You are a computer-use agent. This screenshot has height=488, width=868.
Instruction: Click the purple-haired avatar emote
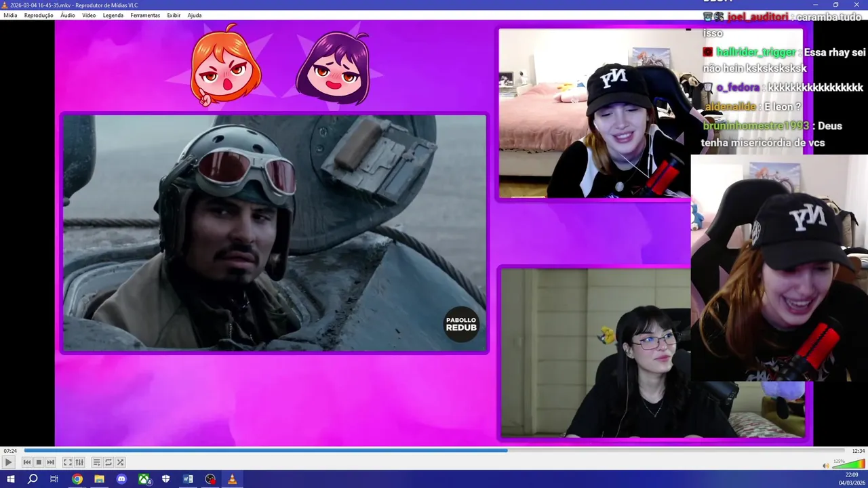334,68
